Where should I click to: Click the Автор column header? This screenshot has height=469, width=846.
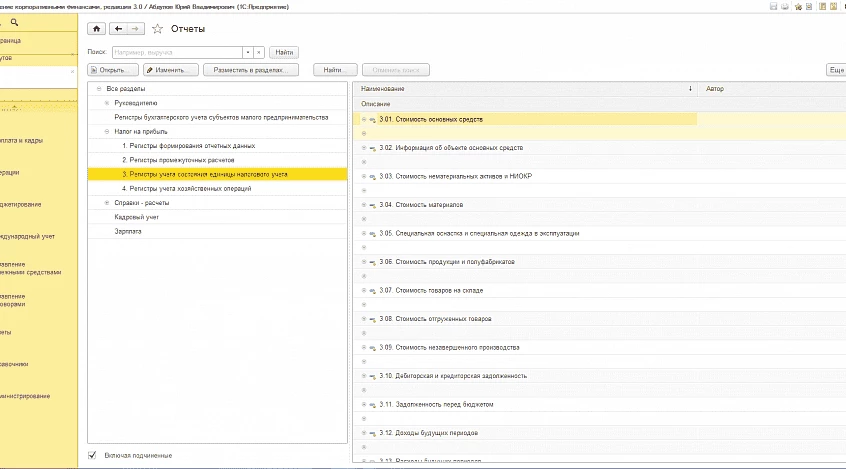pos(772,89)
